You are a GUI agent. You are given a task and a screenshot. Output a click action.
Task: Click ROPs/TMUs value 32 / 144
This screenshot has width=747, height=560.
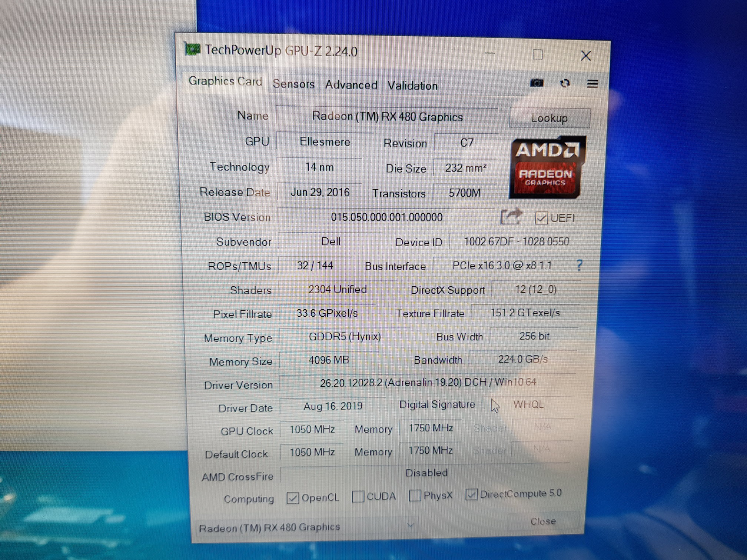point(315,266)
